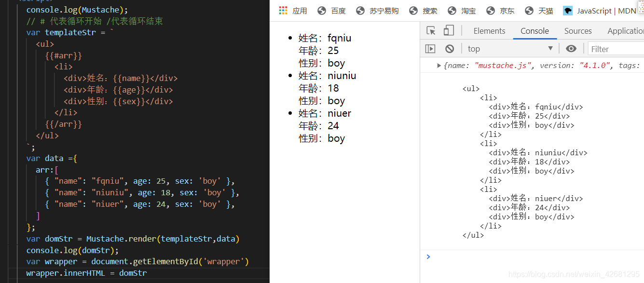Click the var templateStr line in editor

(x=70, y=33)
